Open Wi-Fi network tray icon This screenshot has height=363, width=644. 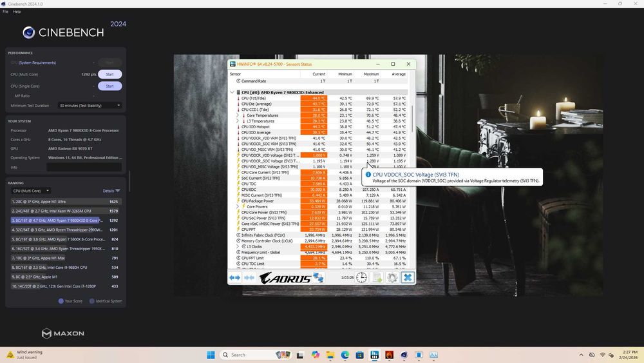coord(602,355)
